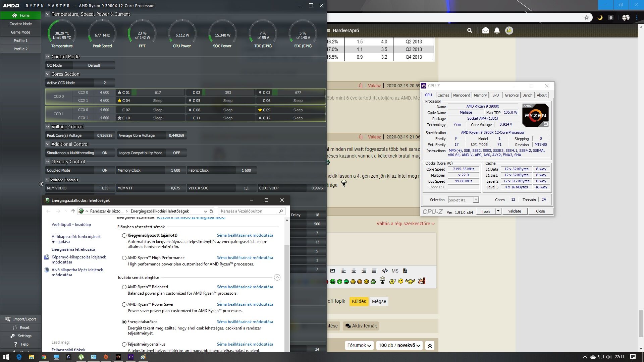Open CPU-Z Socket #1 selection dropdown

[476, 200]
